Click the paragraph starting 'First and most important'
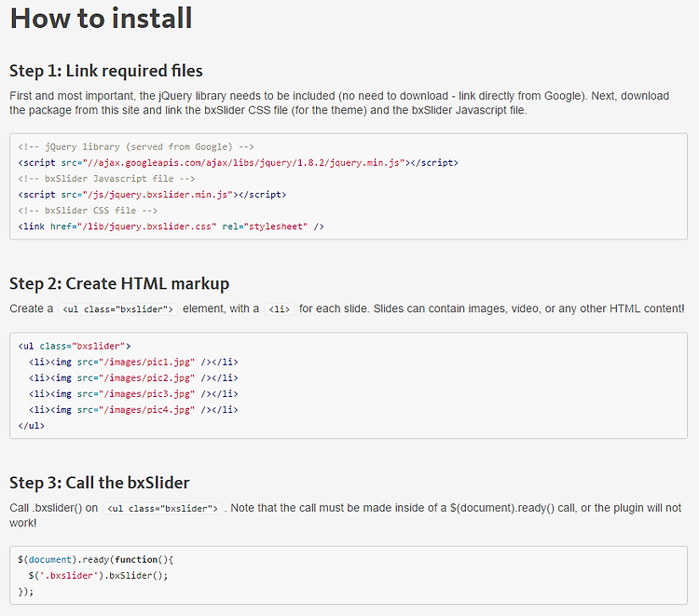 [x=339, y=103]
